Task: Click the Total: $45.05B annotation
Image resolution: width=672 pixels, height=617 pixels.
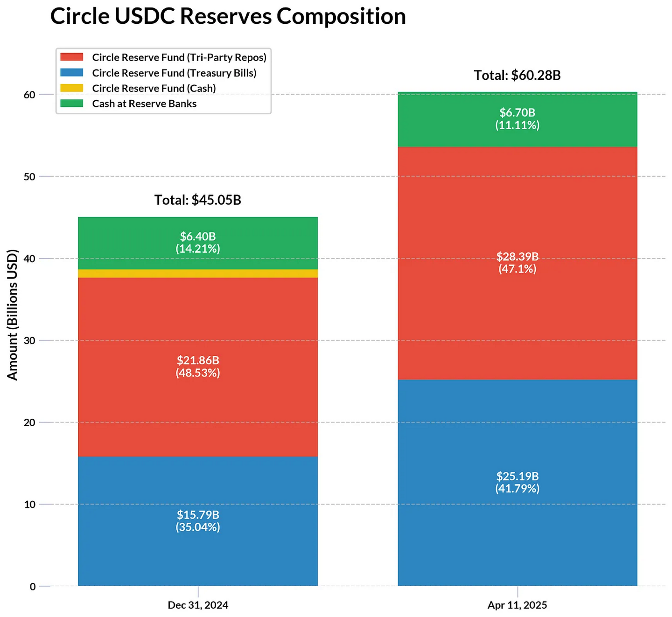Action: pos(198,200)
